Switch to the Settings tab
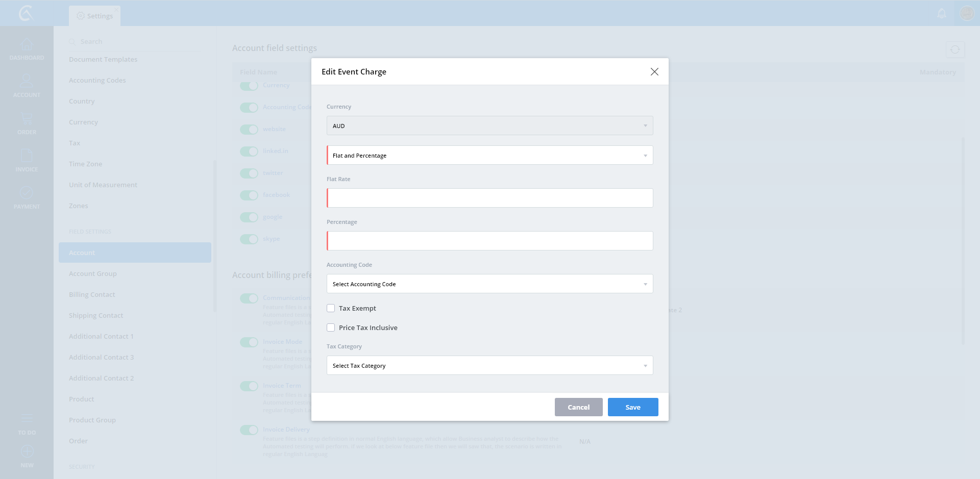Viewport: 980px width, 479px height. pyautogui.click(x=95, y=16)
